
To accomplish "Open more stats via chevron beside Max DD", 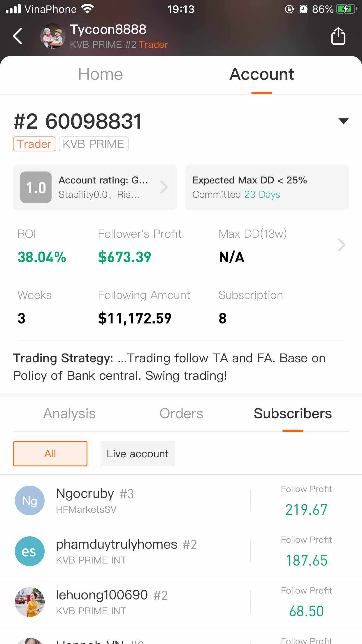I will click(342, 245).
